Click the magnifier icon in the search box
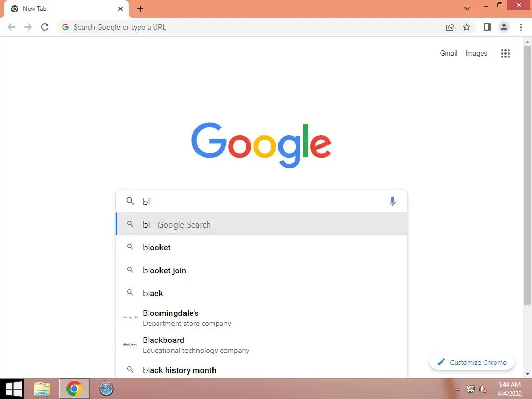 tap(130, 201)
